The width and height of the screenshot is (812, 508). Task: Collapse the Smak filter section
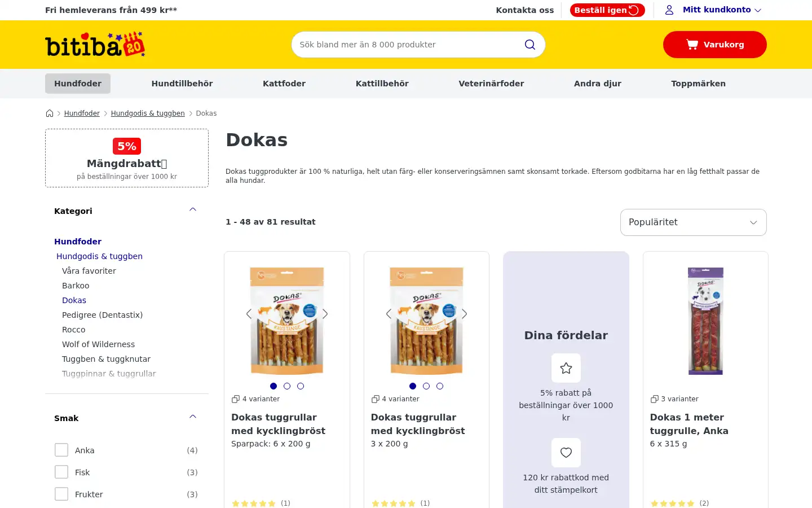pos(193,417)
